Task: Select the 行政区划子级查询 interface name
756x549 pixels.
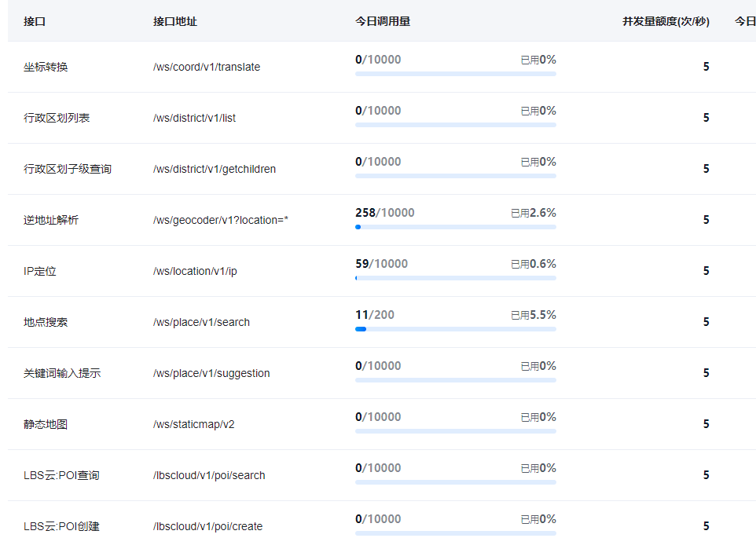Action: [68, 169]
